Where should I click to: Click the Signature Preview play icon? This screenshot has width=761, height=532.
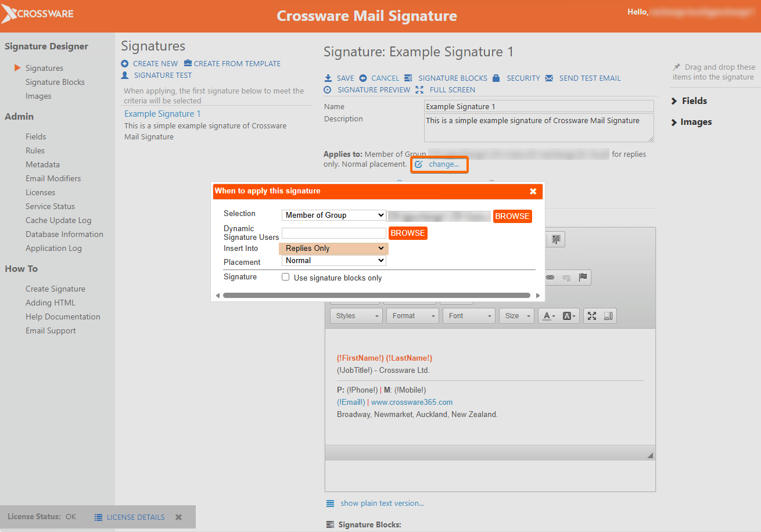click(x=328, y=89)
